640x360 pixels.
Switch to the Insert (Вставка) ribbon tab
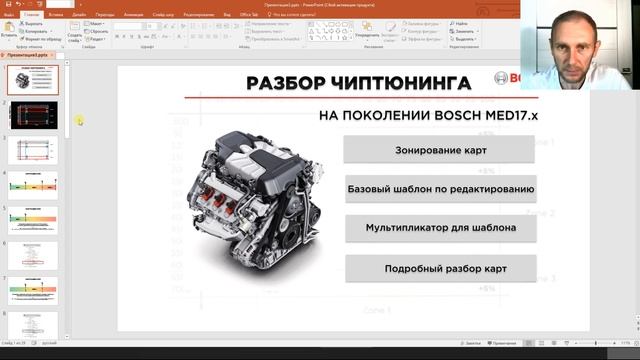pyautogui.click(x=56, y=15)
